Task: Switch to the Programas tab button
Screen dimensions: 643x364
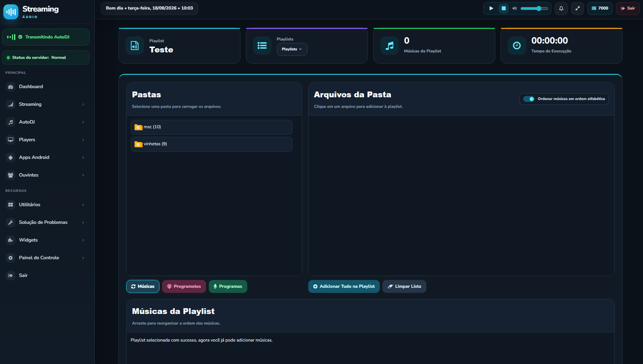Action: point(228,286)
